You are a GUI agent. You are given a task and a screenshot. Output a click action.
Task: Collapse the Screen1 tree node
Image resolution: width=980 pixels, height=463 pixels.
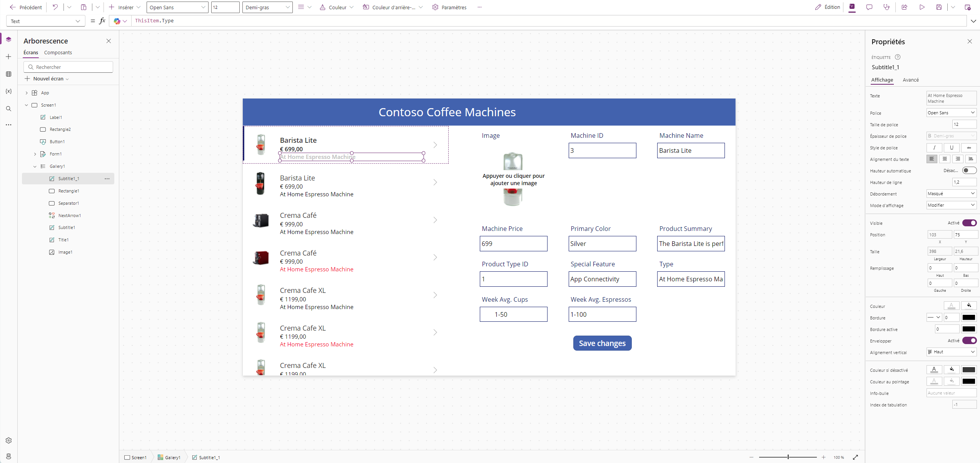(x=27, y=105)
